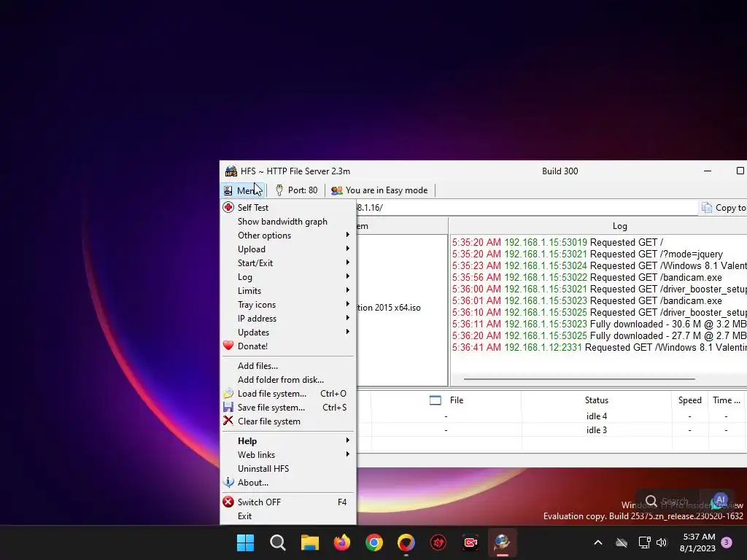Click log line Fully downloaded - 30.6 M
Screen dimensions: 747x560
600,324
